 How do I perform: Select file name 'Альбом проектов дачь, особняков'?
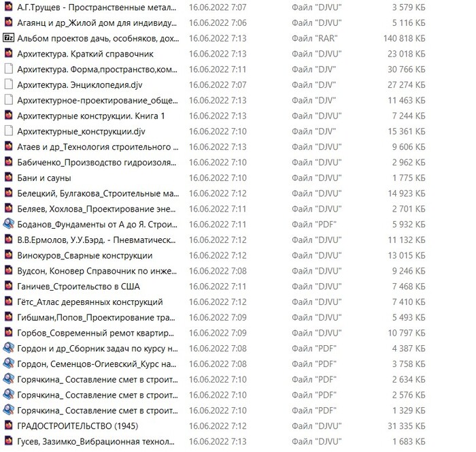point(98,38)
